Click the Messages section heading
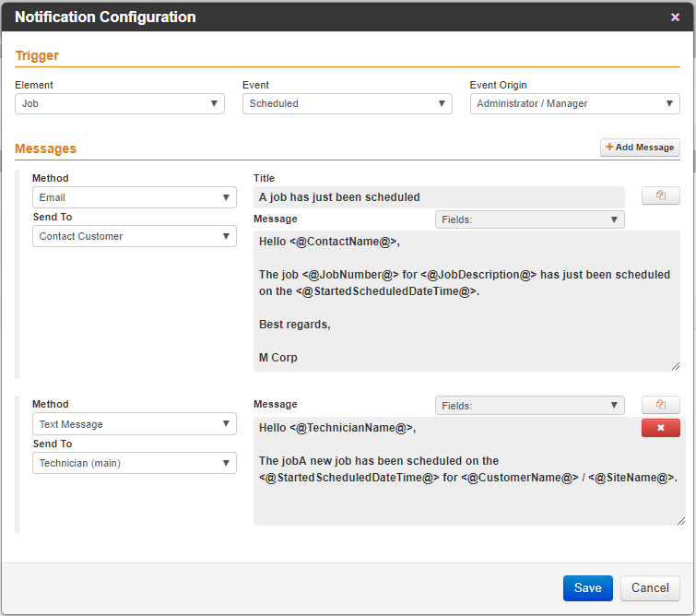Viewport: 696px width, 616px height. coord(46,148)
